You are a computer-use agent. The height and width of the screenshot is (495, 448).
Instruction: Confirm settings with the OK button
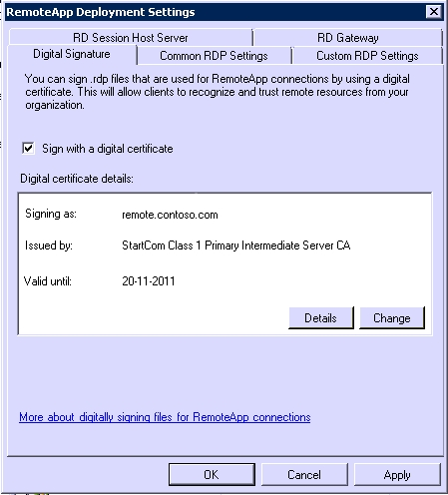[212, 474]
